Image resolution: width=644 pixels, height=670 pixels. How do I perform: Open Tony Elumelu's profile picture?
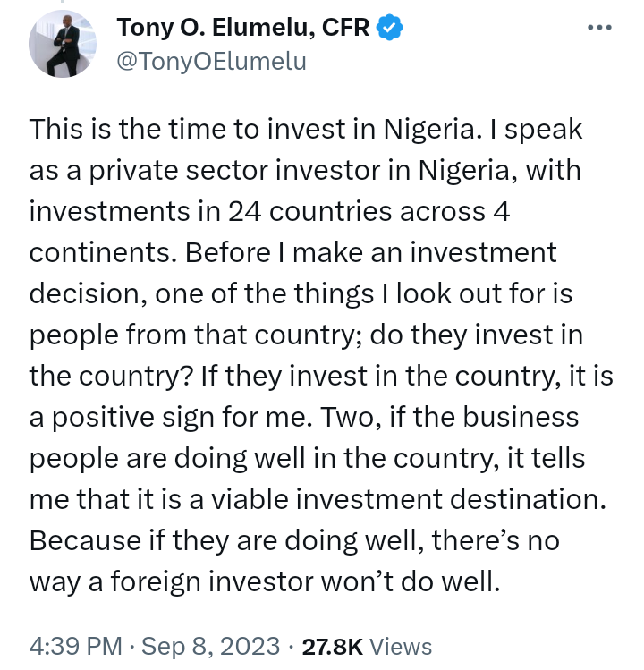pyautogui.click(x=63, y=44)
